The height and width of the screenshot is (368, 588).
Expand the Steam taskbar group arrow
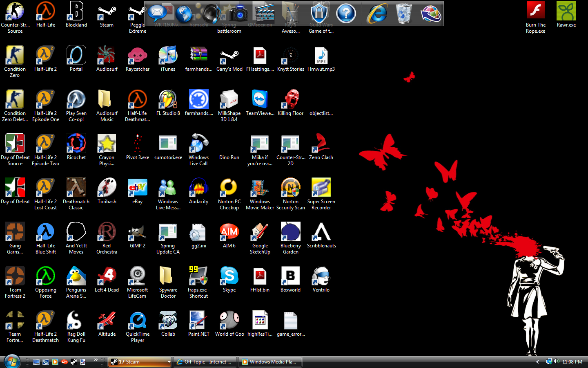[169, 362]
